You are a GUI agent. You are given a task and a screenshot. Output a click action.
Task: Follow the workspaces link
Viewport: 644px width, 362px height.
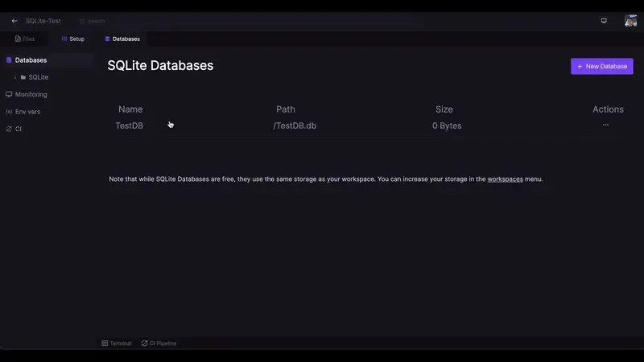click(505, 179)
